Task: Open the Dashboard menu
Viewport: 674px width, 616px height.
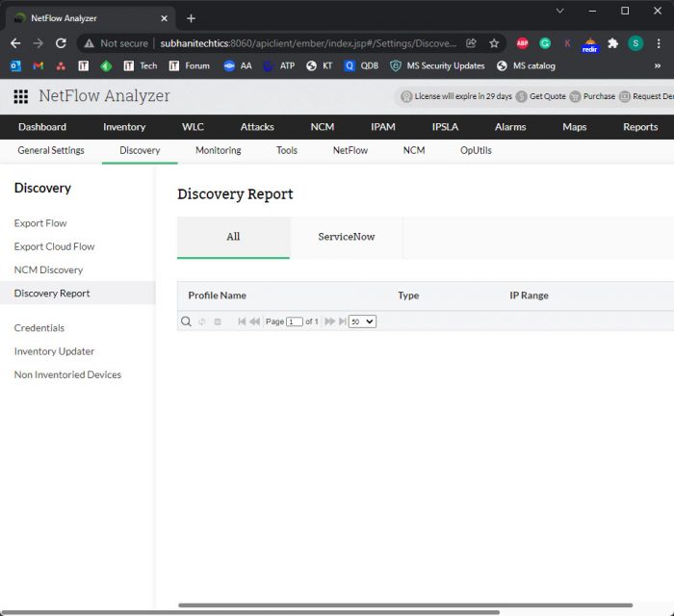Action: (42, 127)
